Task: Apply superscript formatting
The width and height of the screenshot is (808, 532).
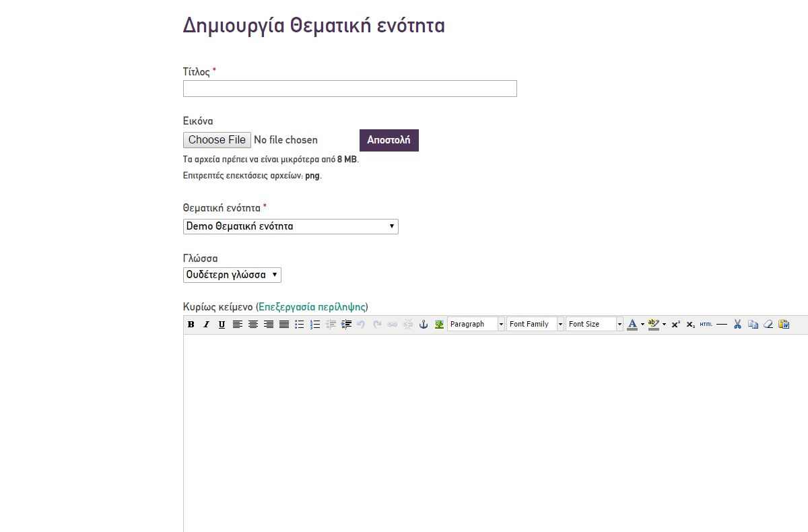Action: point(675,325)
